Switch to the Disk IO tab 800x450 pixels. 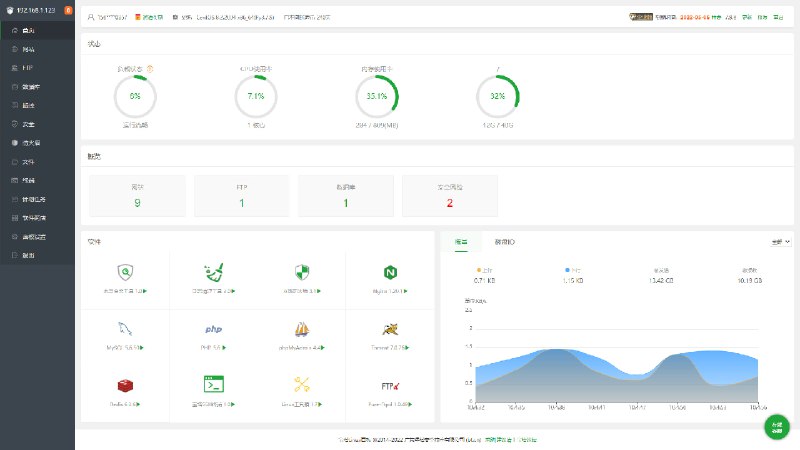pyautogui.click(x=506, y=242)
